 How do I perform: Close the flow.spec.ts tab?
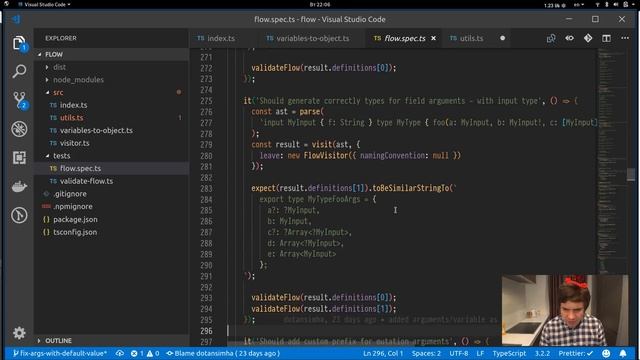433,38
